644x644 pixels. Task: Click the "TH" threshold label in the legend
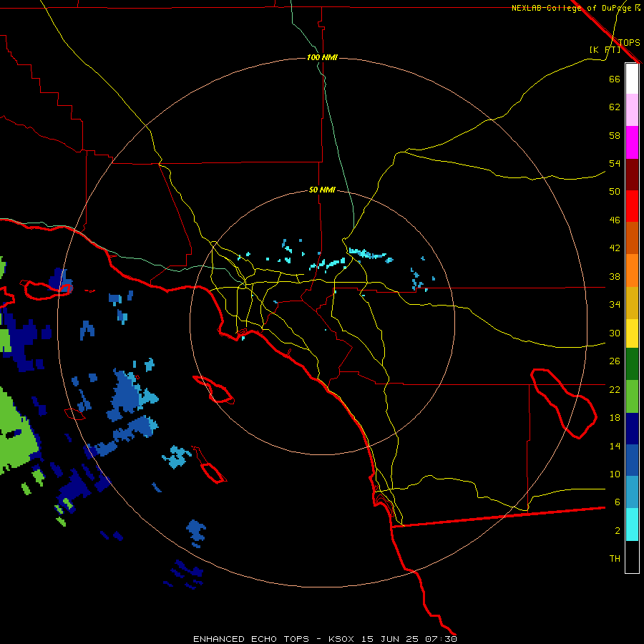615,559
